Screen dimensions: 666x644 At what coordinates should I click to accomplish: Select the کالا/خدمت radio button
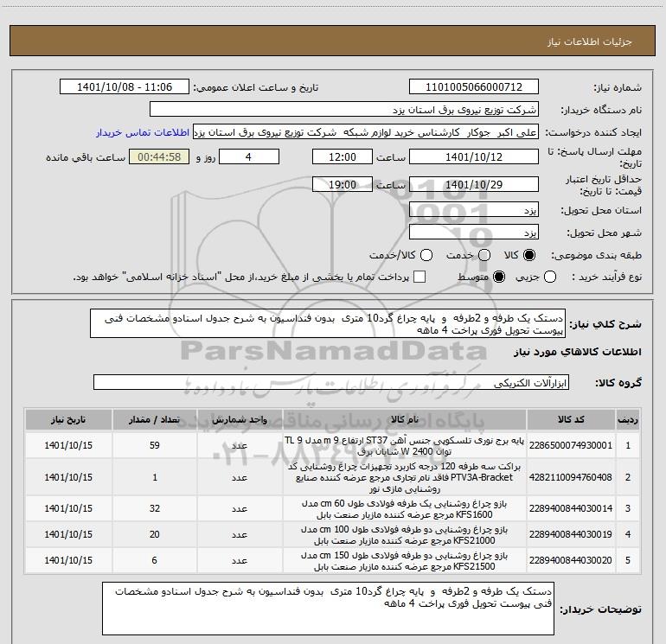(x=426, y=255)
